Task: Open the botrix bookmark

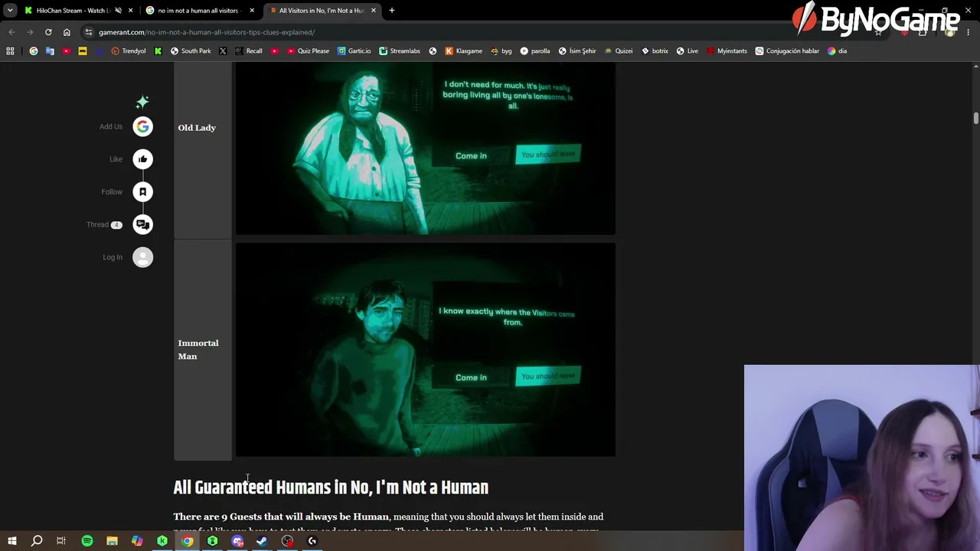Action: (x=655, y=51)
